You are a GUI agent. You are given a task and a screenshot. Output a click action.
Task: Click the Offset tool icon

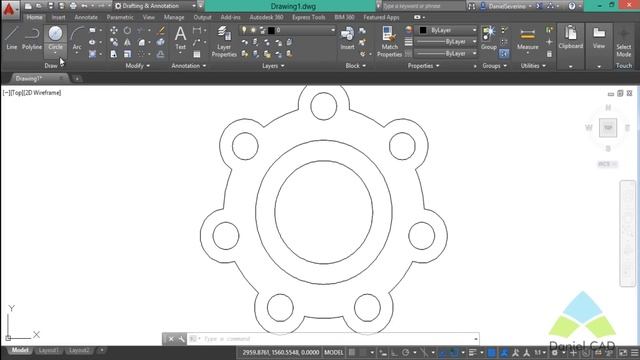pyautogui.click(x=161, y=54)
